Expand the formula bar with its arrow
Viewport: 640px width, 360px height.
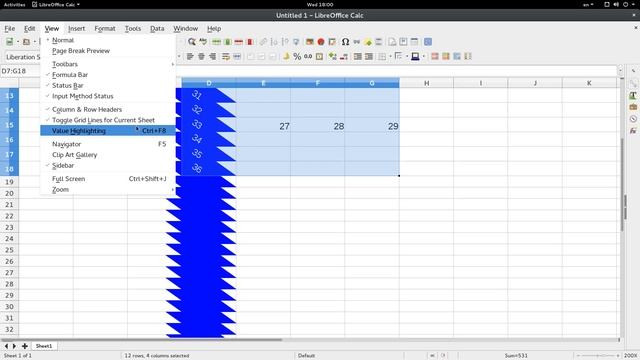pos(620,71)
